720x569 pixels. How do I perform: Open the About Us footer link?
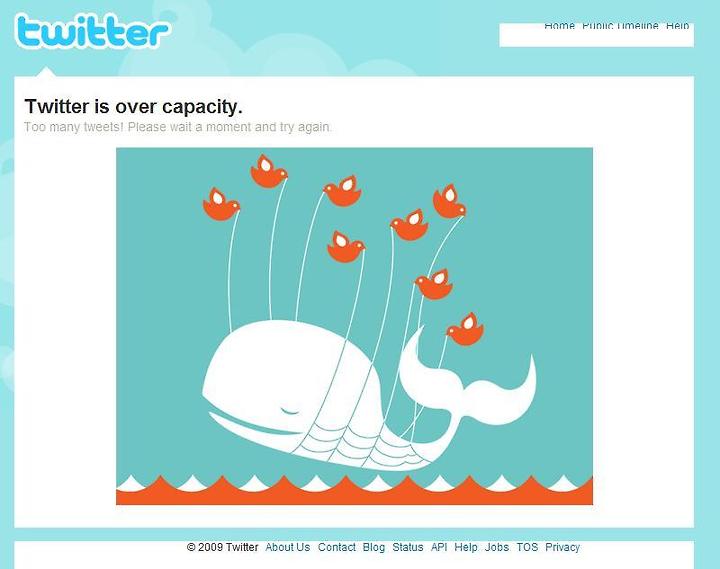click(287, 547)
